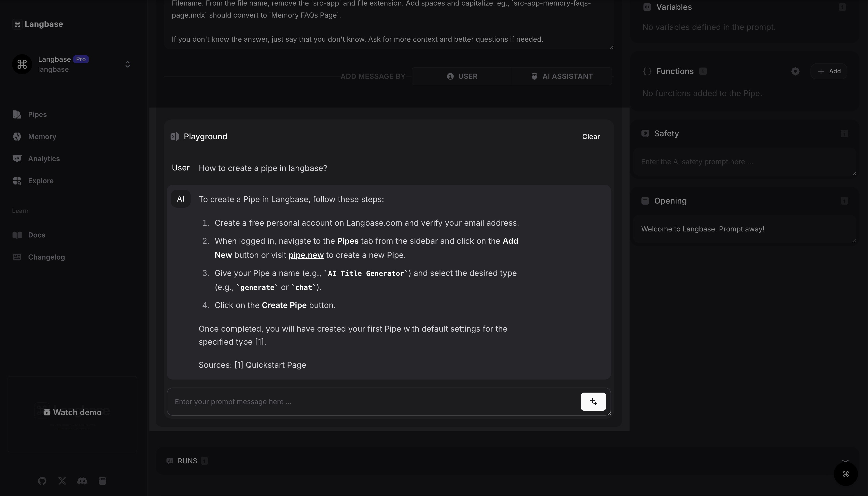The image size is (868, 496).
Task: Open the GitHub icon in sidebar footer
Action: 42,481
